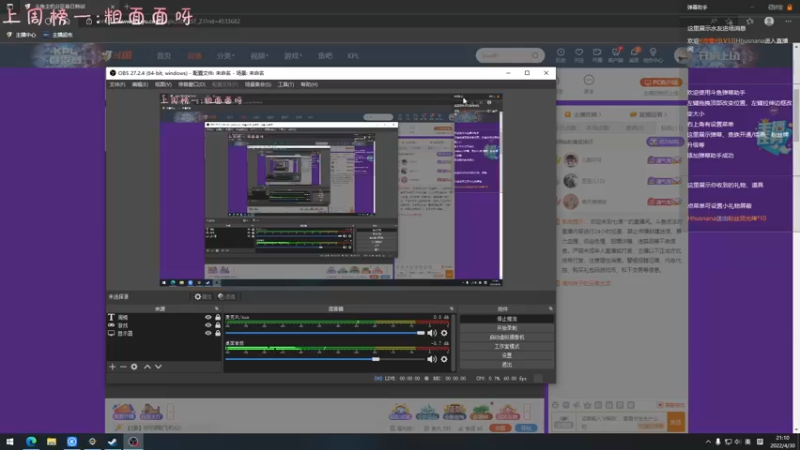Image resolution: width=800 pixels, height=450 pixels.
Task: Pop out the Audio Mixer dock
Action: click(x=451, y=309)
